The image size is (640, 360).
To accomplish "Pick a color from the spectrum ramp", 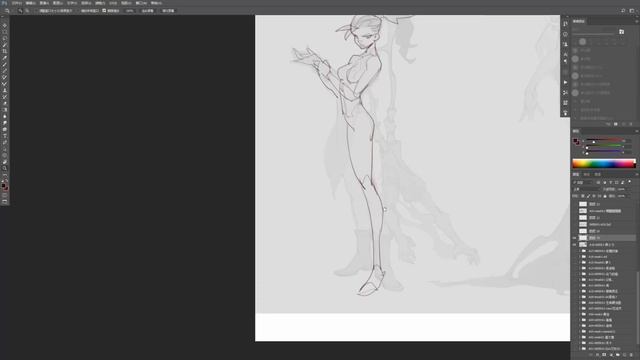I will click(x=604, y=164).
